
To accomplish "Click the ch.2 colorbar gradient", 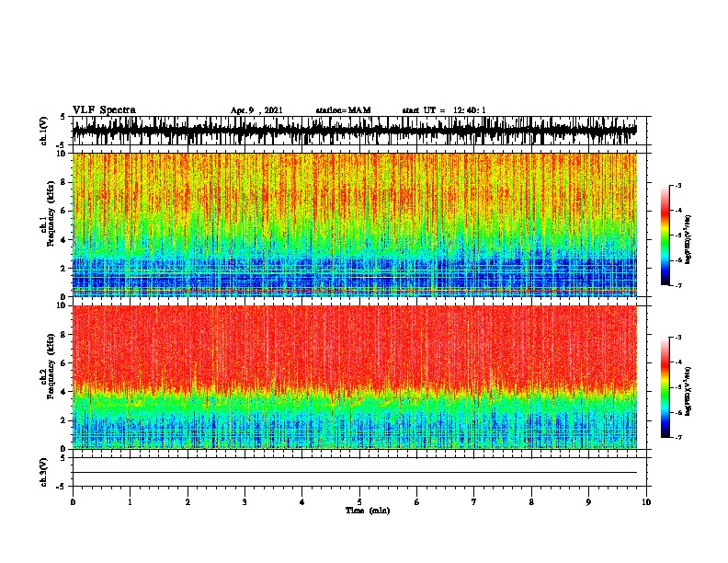I will coord(665,387).
